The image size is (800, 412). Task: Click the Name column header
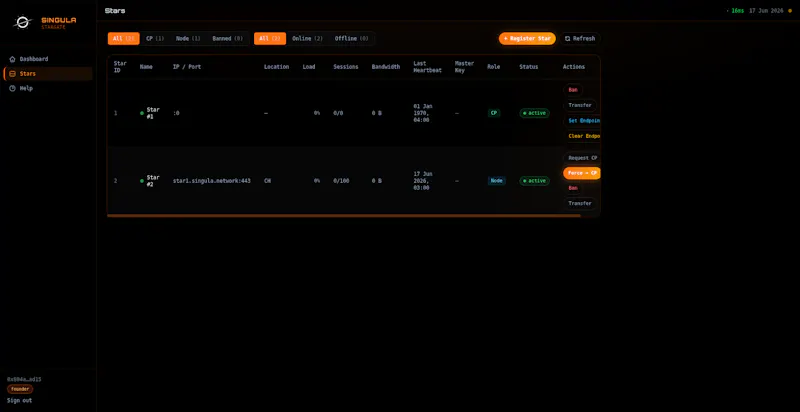pyautogui.click(x=146, y=67)
